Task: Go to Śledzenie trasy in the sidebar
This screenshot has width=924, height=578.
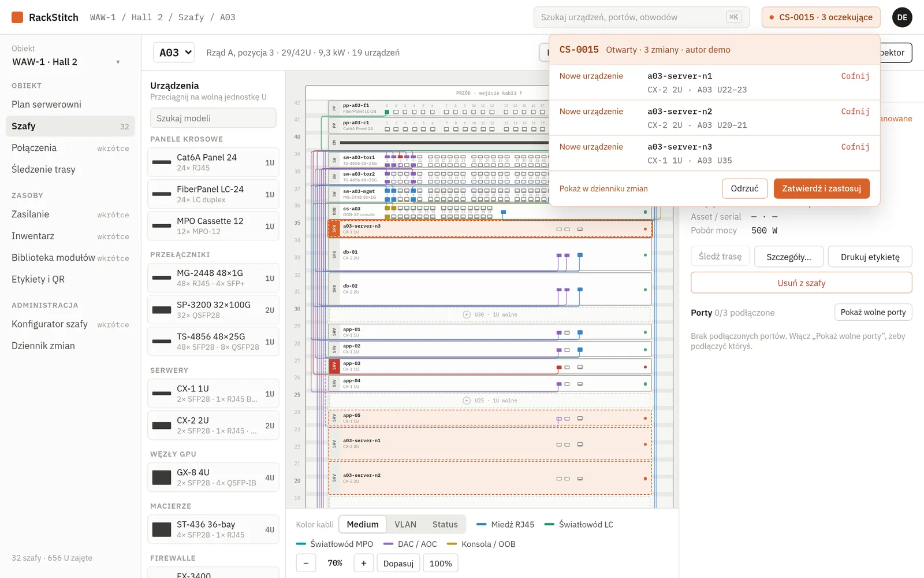Action: [70, 169]
